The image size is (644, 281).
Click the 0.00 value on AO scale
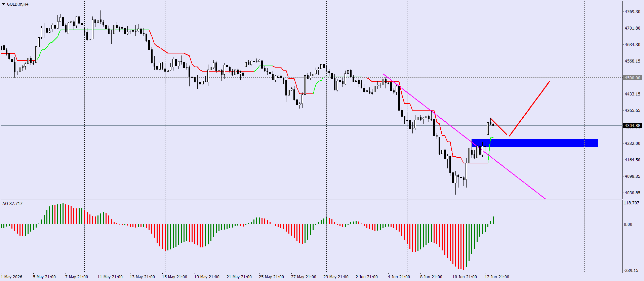pyautogui.click(x=628, y=224)
